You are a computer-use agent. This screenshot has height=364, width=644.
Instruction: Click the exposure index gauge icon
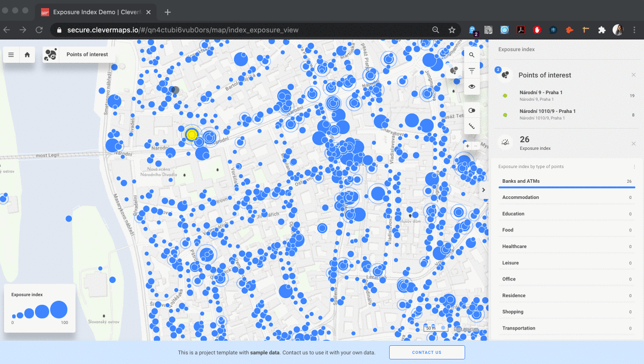tap(505, 142)
